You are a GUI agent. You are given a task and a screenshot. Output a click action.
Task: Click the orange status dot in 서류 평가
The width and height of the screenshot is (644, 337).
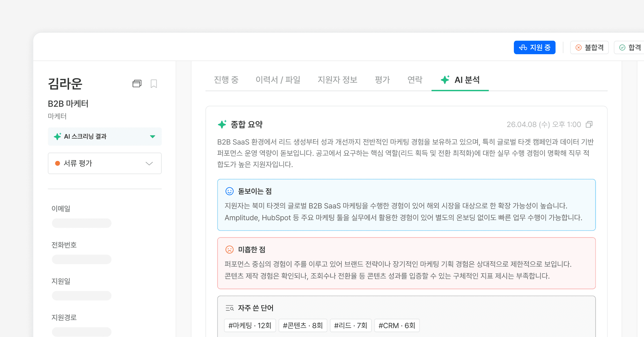click(x=57, y=163)
